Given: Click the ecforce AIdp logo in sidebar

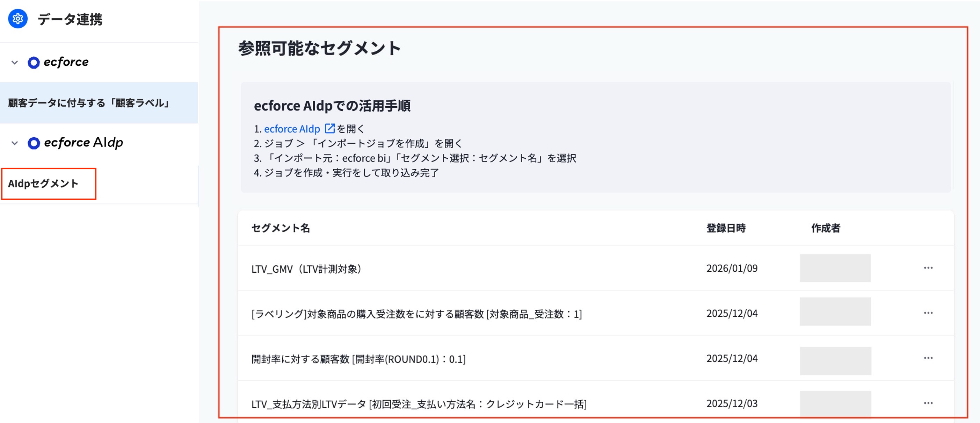Looking at the screenshot, I should coord(75,143).
